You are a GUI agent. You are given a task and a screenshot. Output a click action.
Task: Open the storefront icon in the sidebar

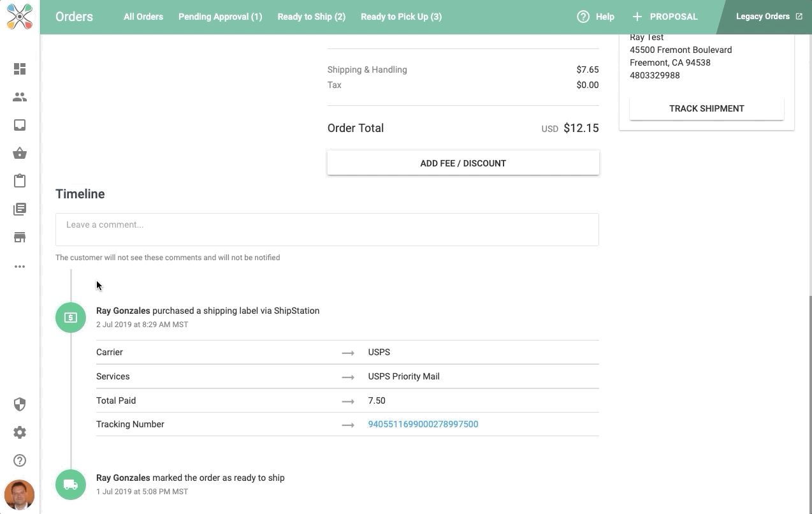click(20, 237)
